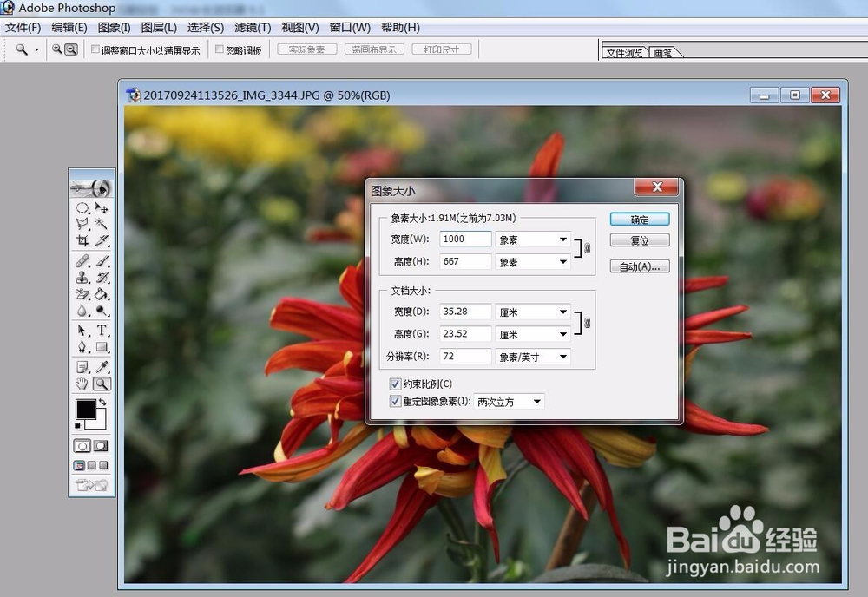The image size is (868, 597).
Task: Select the Magic Wand tool
Action: tap(102, 224)
